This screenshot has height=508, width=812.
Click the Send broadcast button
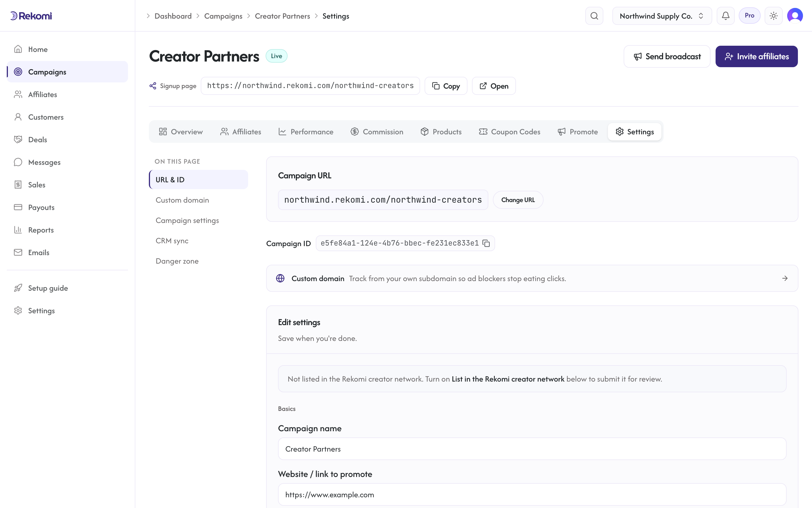[667, 56]
